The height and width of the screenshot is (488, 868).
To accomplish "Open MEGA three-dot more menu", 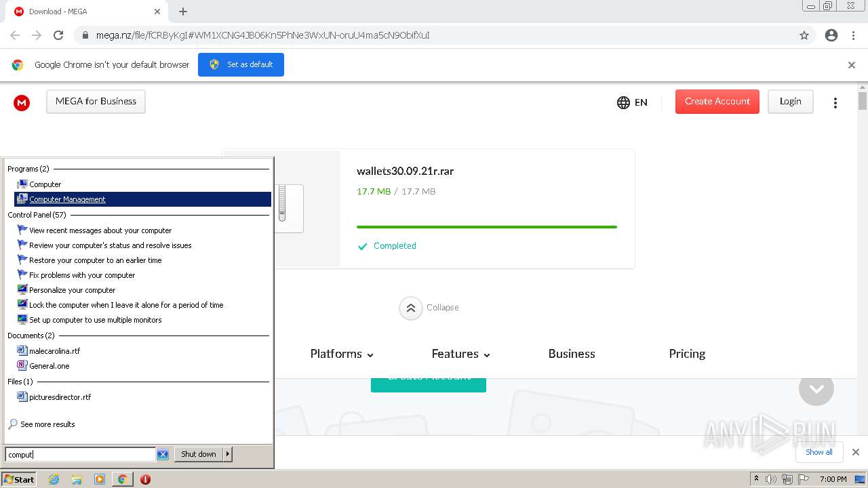I will (835, 102).
